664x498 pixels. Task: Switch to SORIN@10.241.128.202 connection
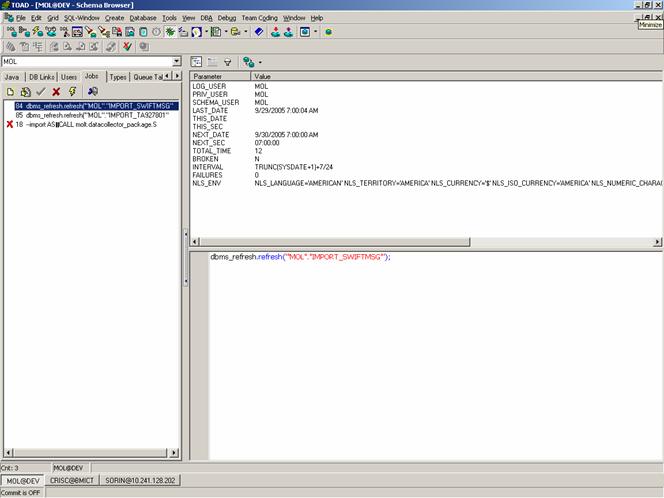click(139, 481)
